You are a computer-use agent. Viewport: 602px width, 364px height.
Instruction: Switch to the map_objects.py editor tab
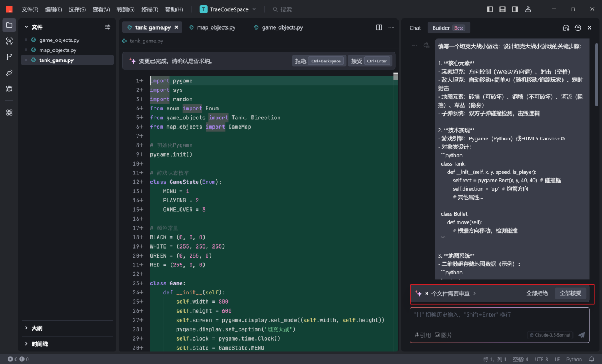pos(212,27)
